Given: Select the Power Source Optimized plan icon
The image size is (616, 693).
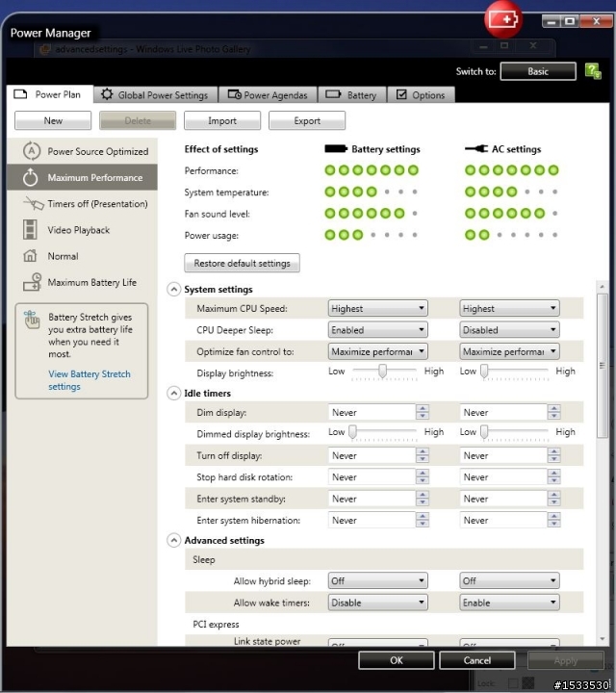Looking at the screenshot, I should (x=32, y=151).
